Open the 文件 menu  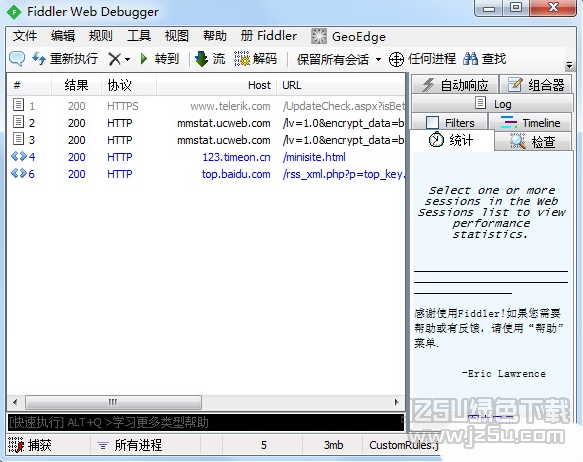pos(25,36)
